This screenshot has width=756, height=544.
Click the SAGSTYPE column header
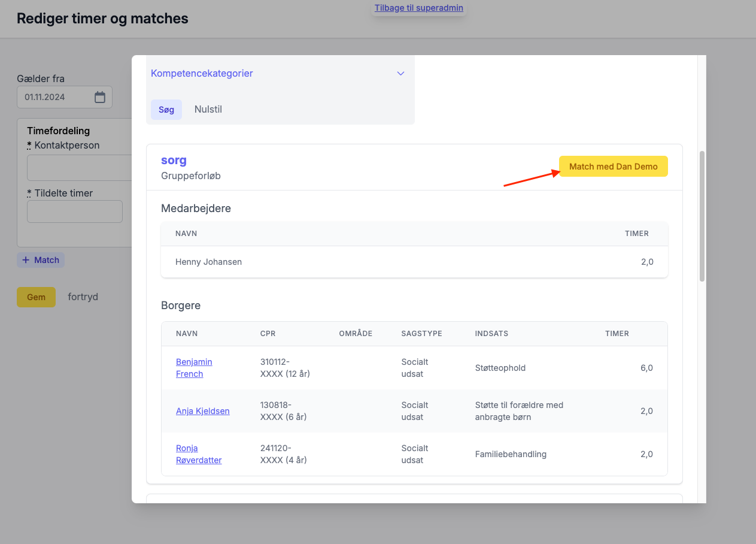pyautogui.click(x=421, y=334)
